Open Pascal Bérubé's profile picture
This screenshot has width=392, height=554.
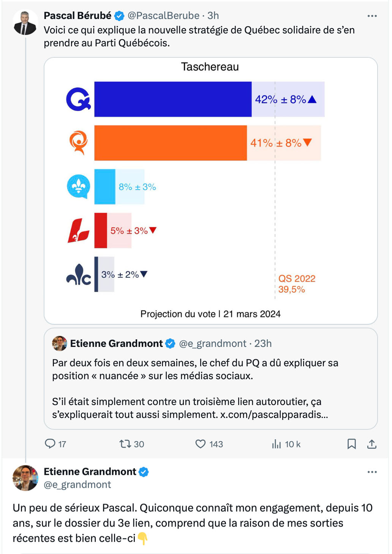pos(25,23)
